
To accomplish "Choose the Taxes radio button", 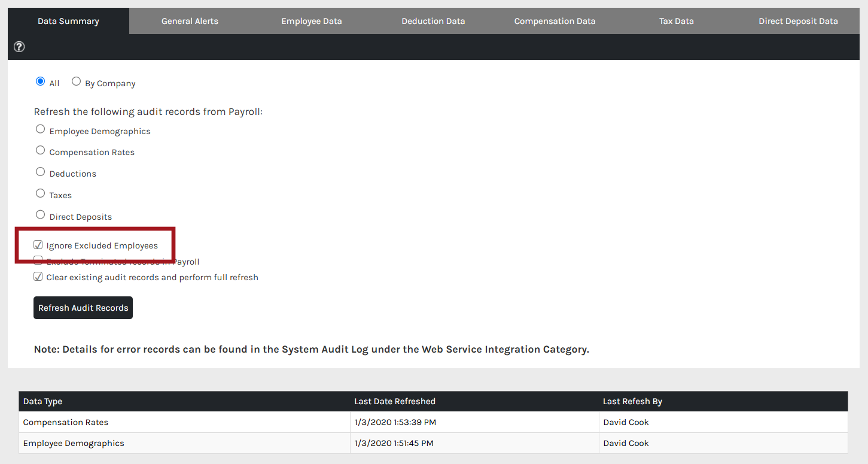I will point(41,193).
